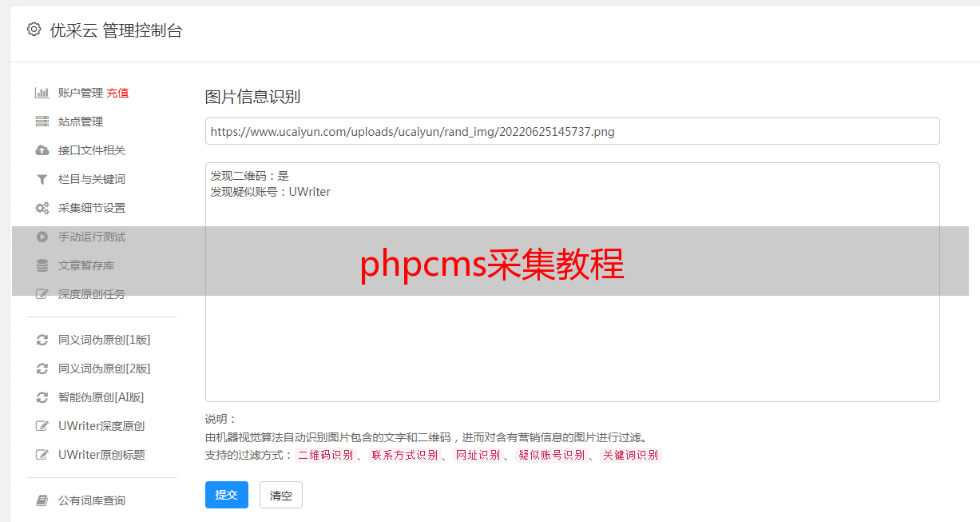The image size is (980, 522).
Task: Click the 二维码识别 filter tag
Action: click(326, 455)
